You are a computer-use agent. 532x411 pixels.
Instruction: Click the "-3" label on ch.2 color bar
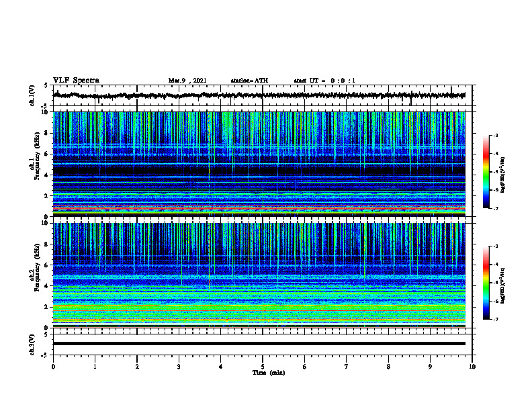496,246
